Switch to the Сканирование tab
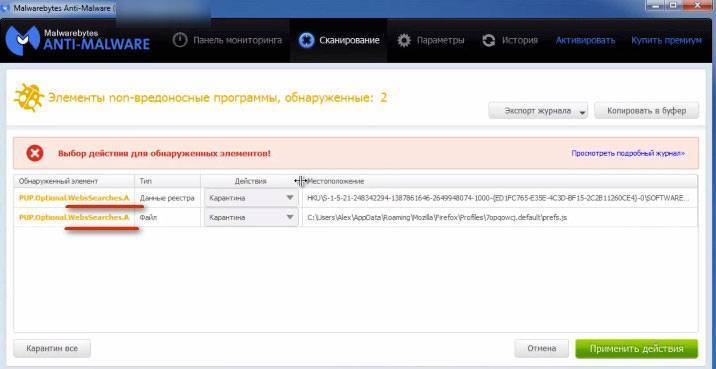The image size is (716, 369). 339,40
